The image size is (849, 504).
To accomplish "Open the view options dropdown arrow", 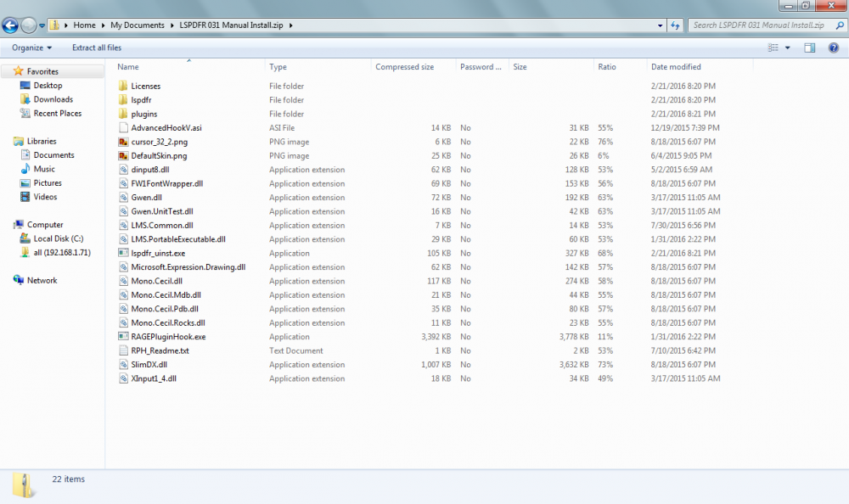I will [787, 48].
